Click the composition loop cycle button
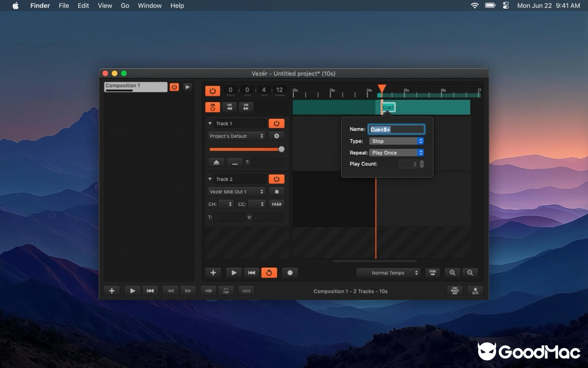Screen dimensions: 588x368 tap(226, 291)
